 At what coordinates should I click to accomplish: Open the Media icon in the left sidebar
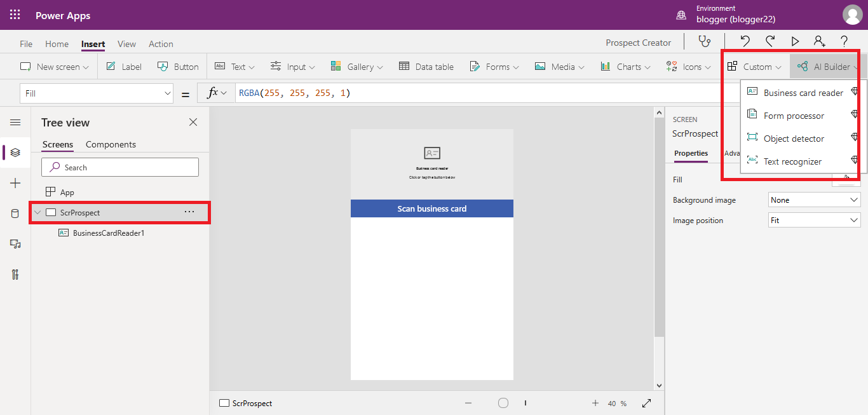tap(15, 244)
